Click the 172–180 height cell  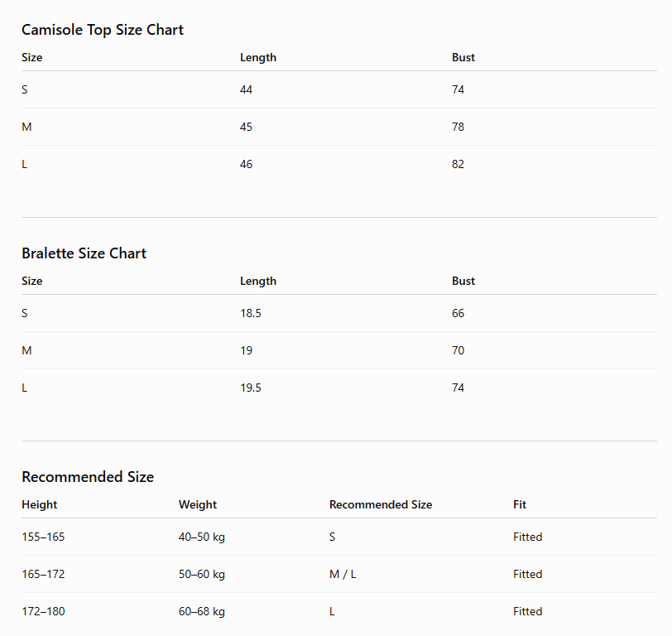43,611
